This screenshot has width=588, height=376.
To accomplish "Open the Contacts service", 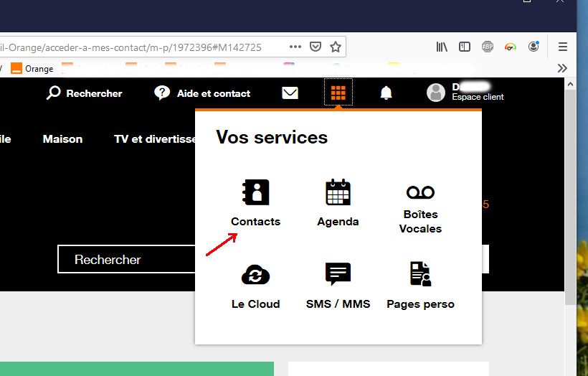I will point(255,203).
